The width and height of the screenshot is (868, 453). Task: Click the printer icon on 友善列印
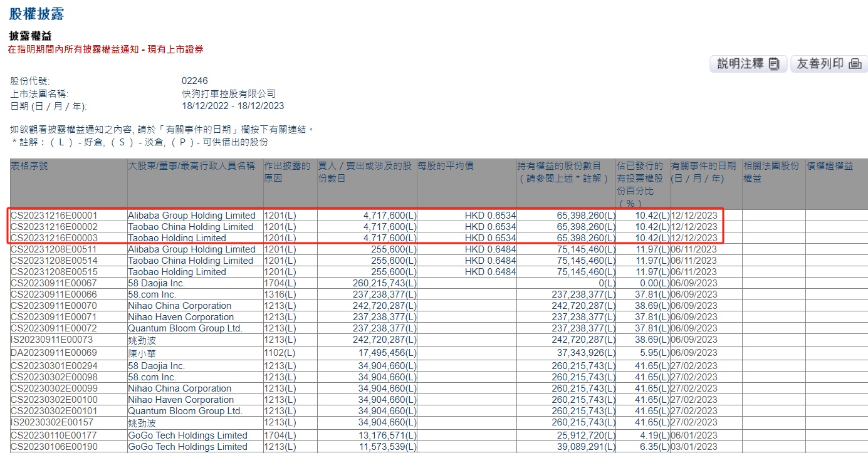click(855, 64)
